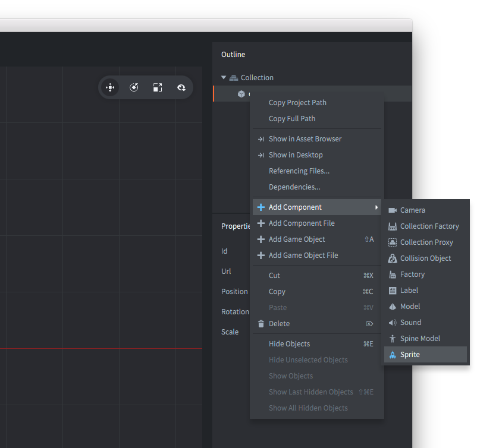Image resolution: width=477 pixels, height=448 pixels.
Task: Delete the selected game object
Action: coord(279,324)
